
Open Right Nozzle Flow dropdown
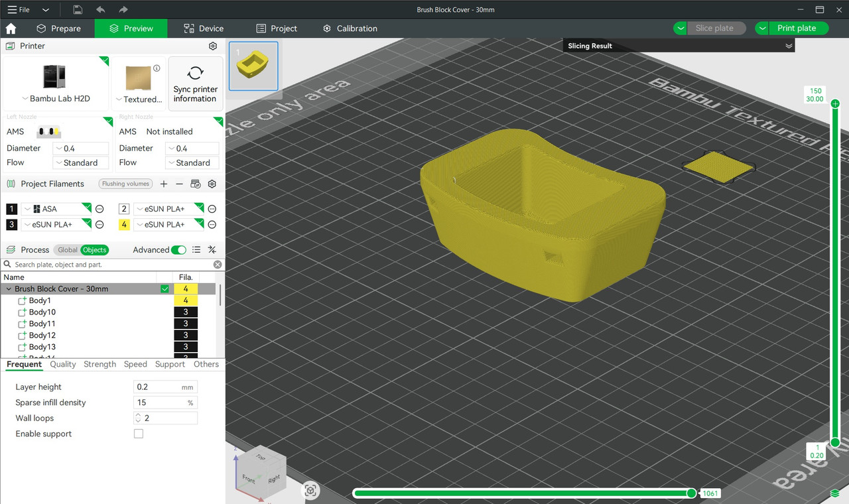(x=192, y=162)
